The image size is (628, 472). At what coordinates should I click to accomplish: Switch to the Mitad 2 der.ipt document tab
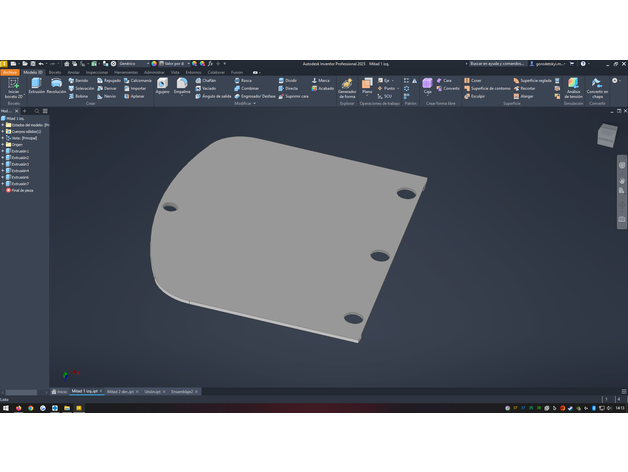point(120,392)
